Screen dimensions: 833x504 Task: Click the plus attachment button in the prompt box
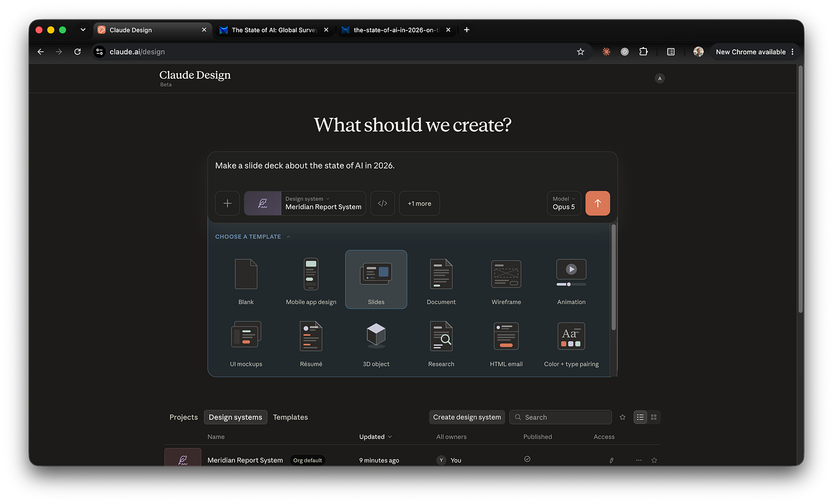pyautogui.click(x=227, y=203)
